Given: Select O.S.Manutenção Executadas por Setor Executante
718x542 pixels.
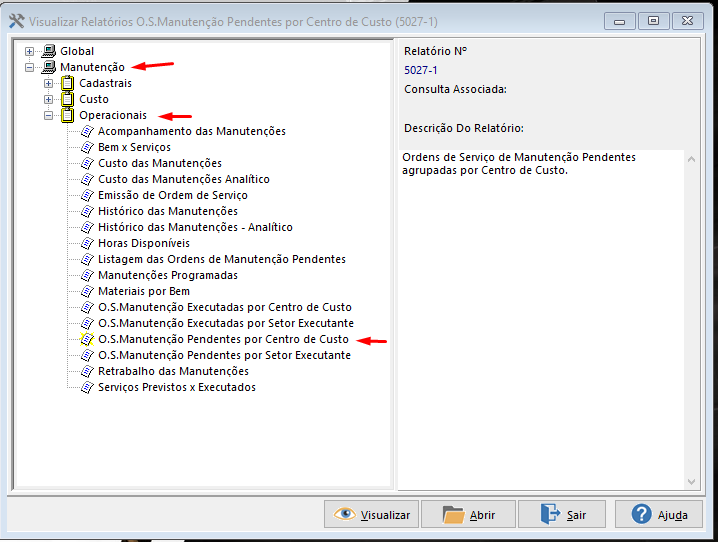Looking at the screenshot, I should (x=226, y=324).
